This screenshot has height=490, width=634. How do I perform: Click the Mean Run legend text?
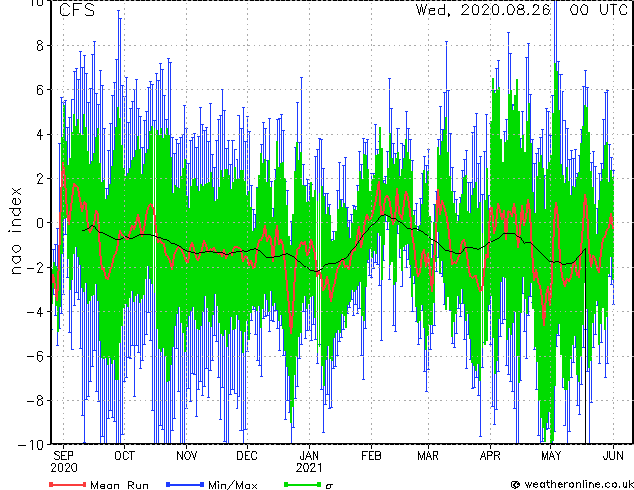point(119,485)
